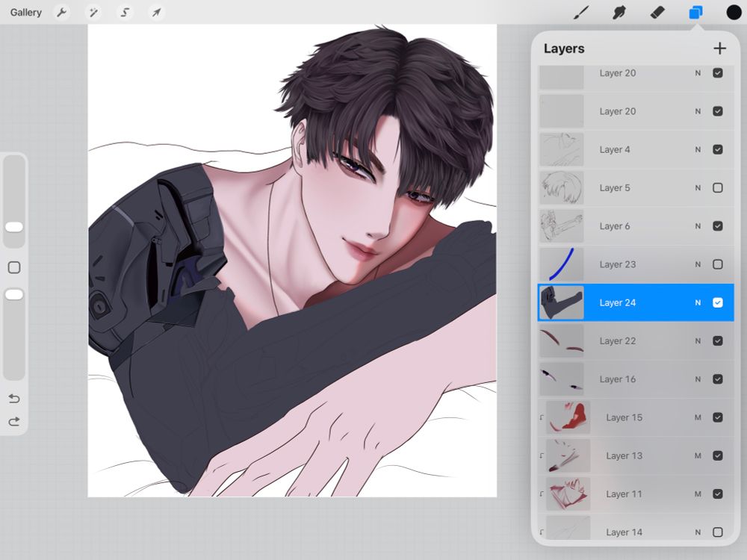747x560 pixels.
Task: Open blend mode M for Layer 13
Action: coord(698,455)
